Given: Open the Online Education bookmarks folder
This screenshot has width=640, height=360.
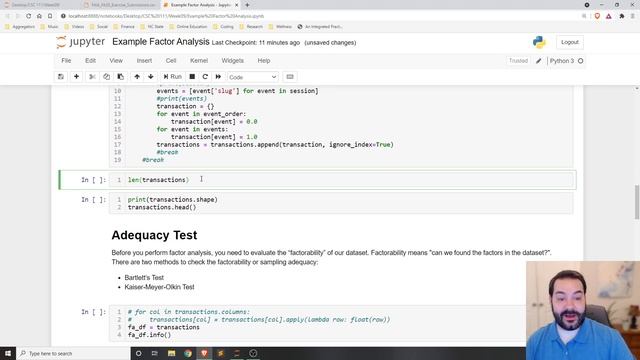Looking at the screenshot, I should (189, 27).
